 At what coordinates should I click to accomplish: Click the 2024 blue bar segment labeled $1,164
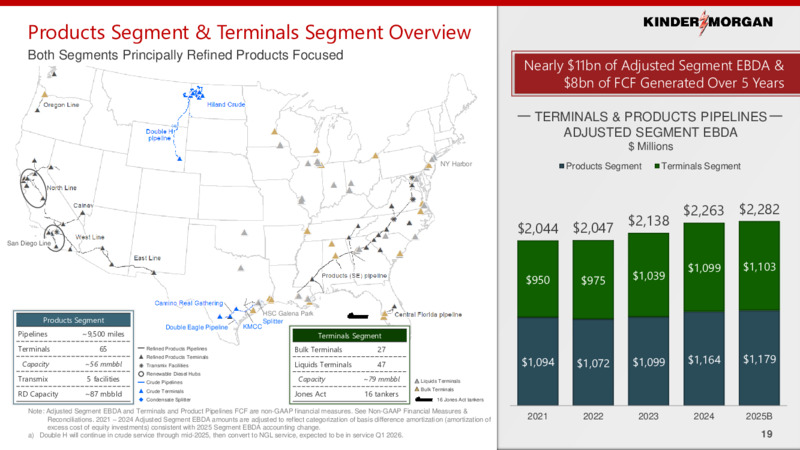point(704,359)
